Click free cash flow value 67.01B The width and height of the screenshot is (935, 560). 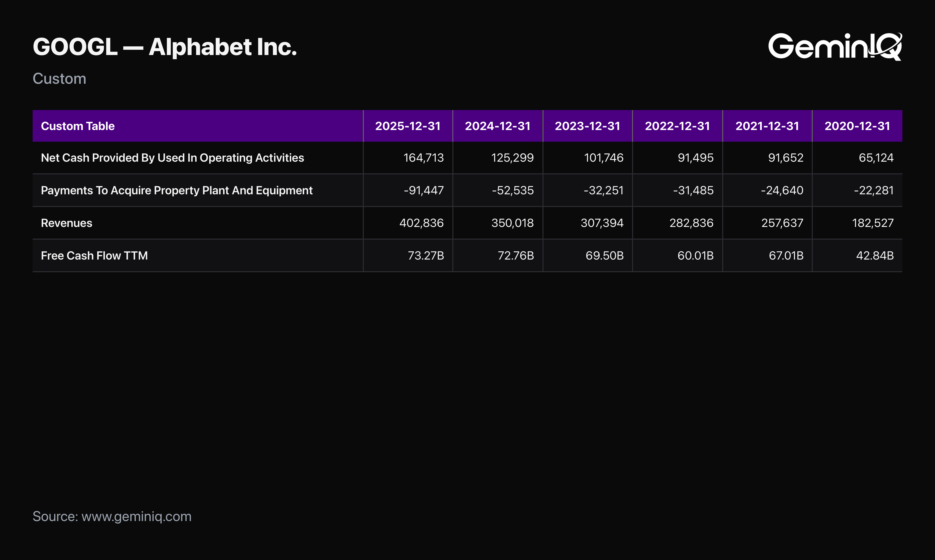pos(786,256)
